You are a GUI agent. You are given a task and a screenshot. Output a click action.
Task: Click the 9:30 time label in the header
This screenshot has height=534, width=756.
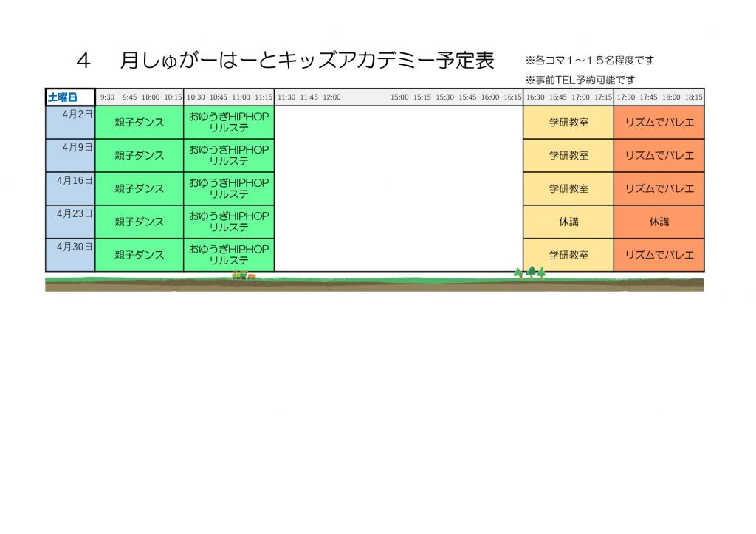pos(106,97)
